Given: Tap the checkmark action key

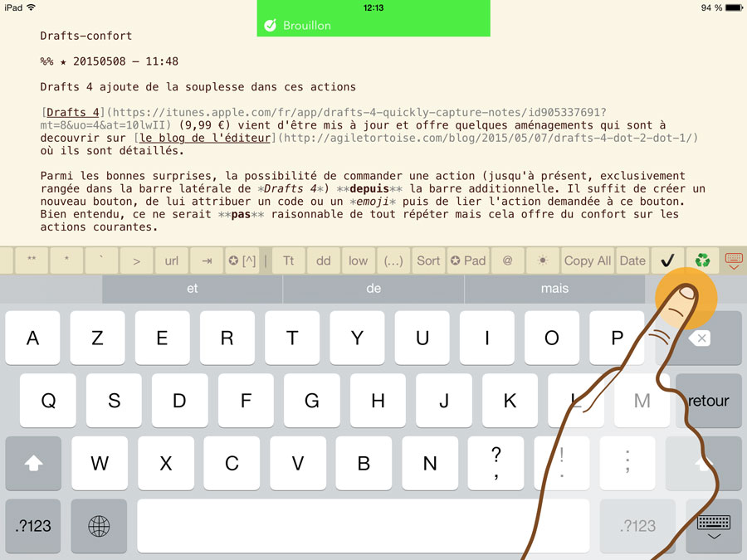Looking at the screenshot, I should click(x=666, y=261).
